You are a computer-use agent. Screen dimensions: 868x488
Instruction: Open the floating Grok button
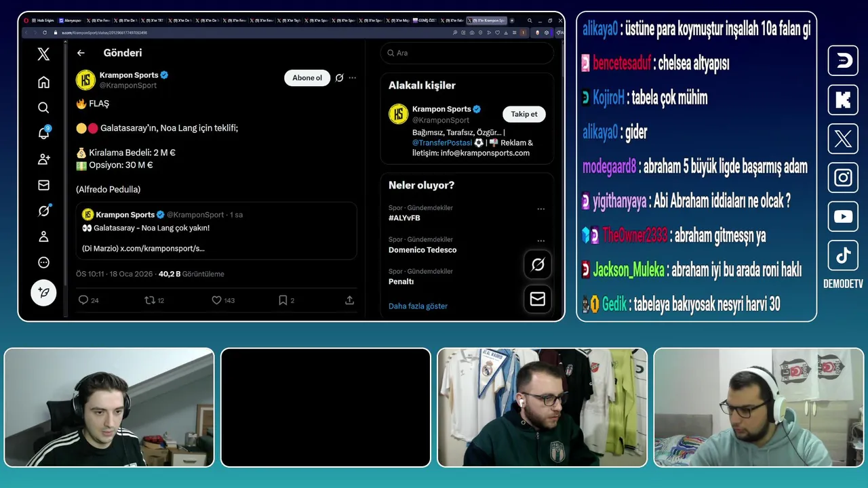tap(538, 264)
